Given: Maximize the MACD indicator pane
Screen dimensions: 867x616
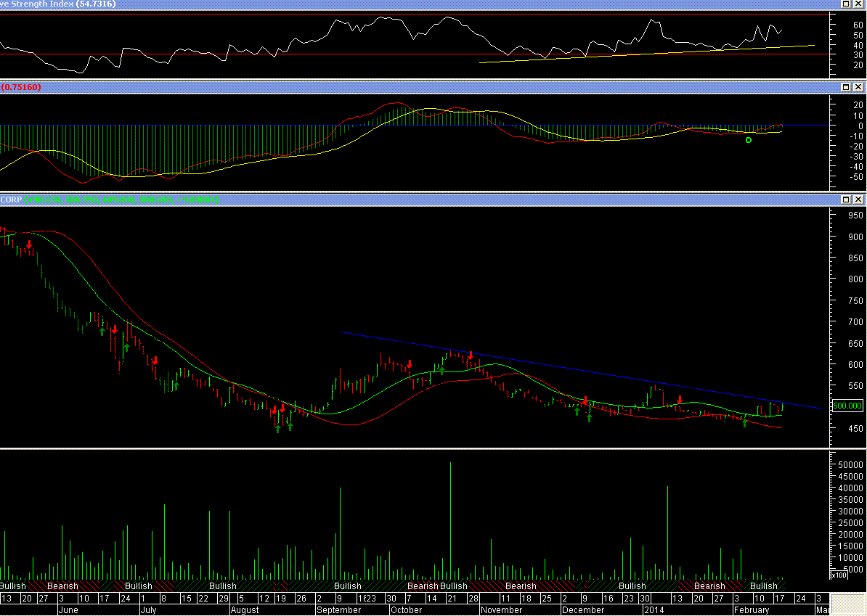Looking at the screenshot, I should pyautogui.click(x=845, y=87).
